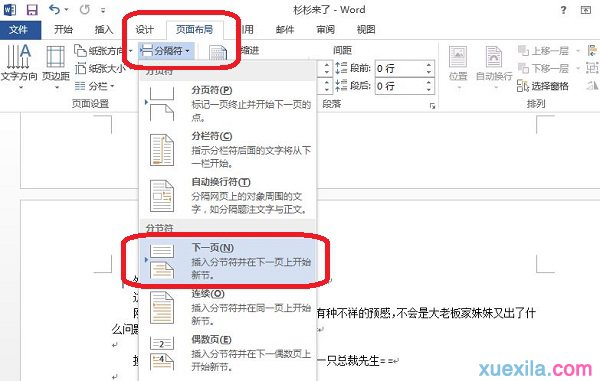Screen dimensions: 600x381
Task: Click the Word application icon in title bar
Action: [x=10, y=10]
